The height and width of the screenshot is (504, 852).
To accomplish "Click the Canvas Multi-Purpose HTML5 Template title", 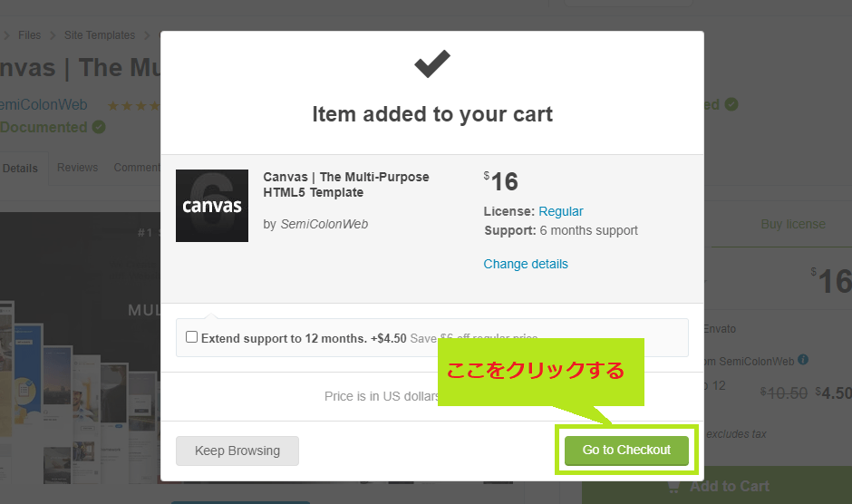I will (x=345, y=184).
